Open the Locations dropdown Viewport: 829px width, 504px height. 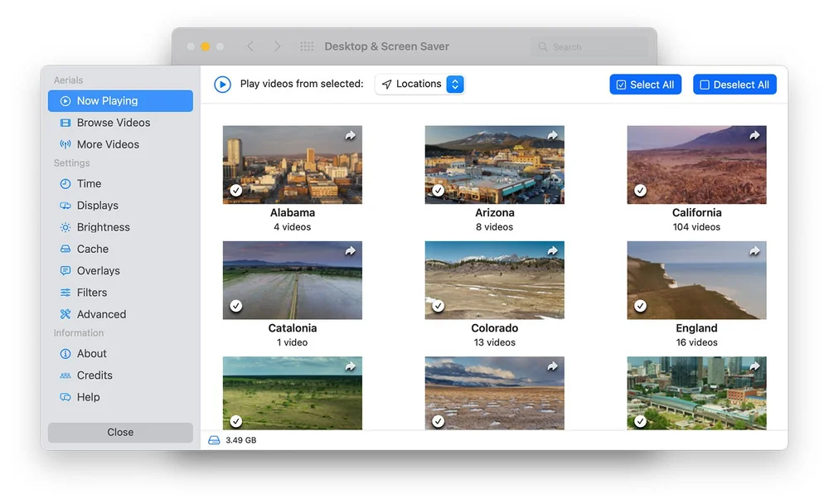click(x=419, y=84)
